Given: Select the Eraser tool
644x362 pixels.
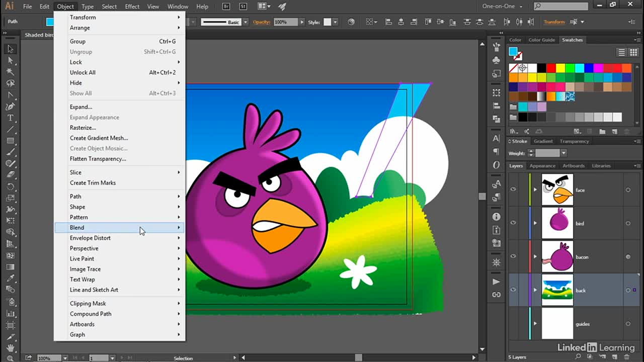Looking at the screenshot, I should [x=10, y=175].
